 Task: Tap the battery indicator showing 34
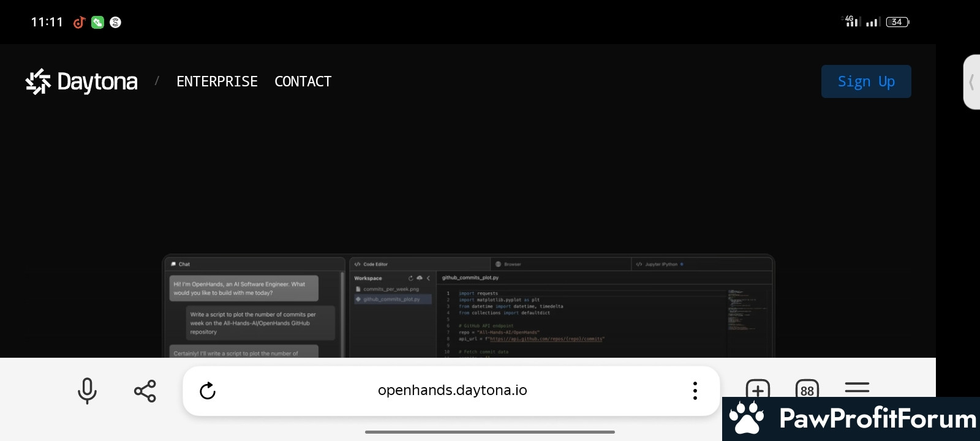tap(897, 22)
